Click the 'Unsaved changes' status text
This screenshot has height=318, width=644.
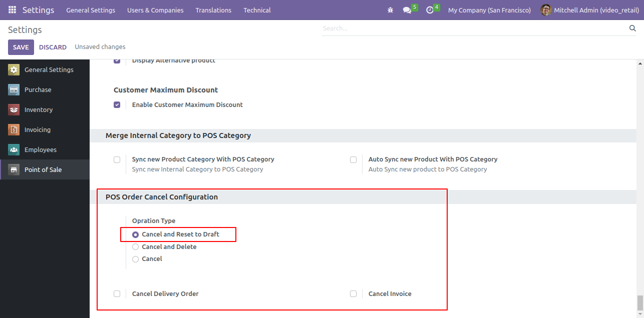(100, 47)
